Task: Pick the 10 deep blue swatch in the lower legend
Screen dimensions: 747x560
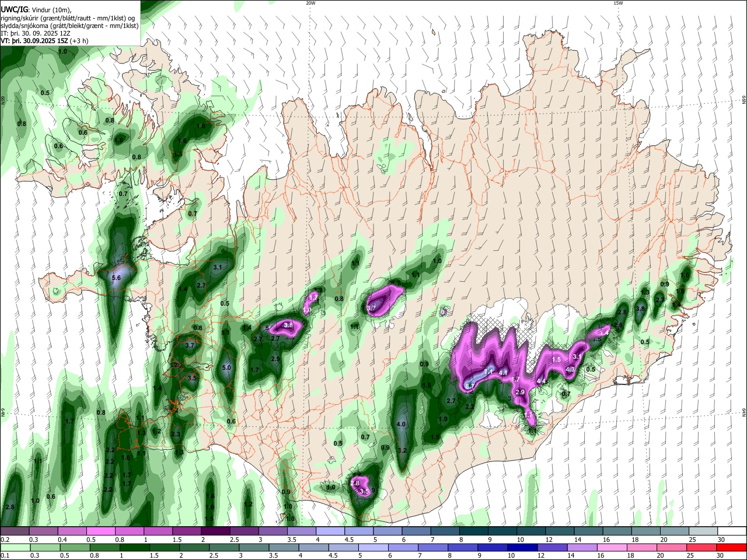Action: coord(522,547)
